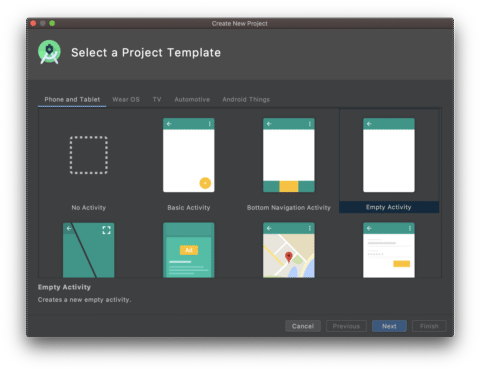Click the Android Studio logo icon
The image size is (480, 372).
[49, 52]
